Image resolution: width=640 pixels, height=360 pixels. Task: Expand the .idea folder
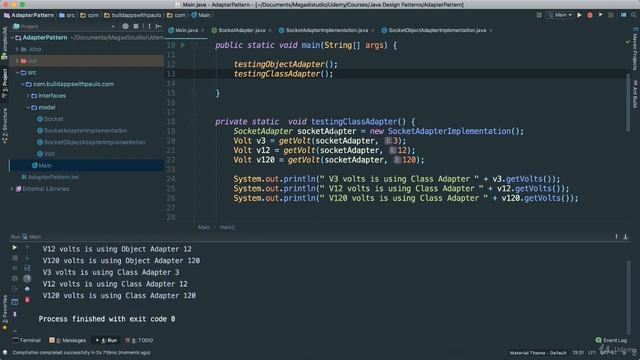pyautogui.click(x=18, y=49)
